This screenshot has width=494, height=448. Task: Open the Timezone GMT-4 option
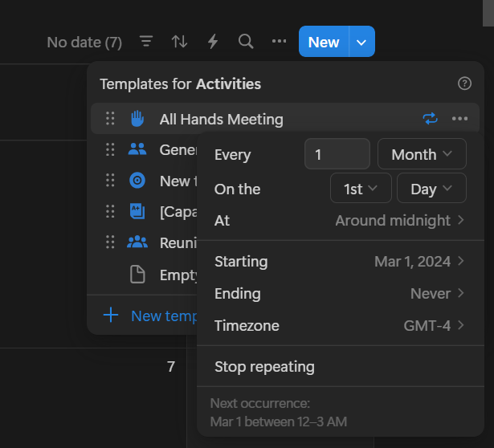pos(341,325)
